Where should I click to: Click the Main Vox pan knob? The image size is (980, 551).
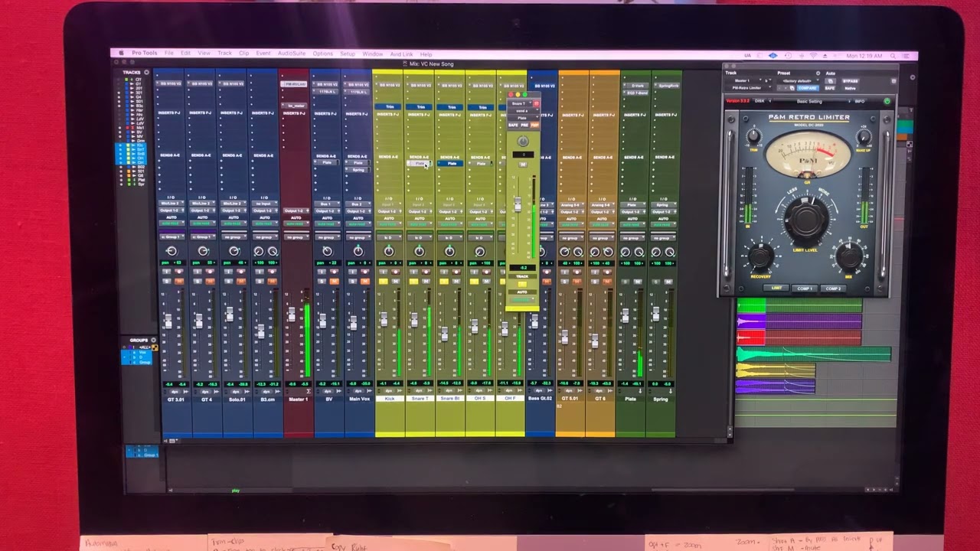pyautogui.click(x=358, y=251)
